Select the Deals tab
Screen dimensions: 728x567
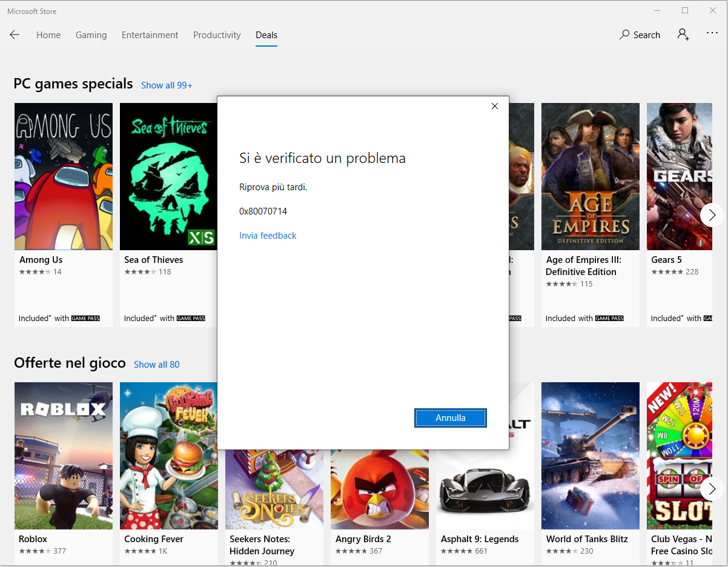pyautogui.click(x=266, y=35)
